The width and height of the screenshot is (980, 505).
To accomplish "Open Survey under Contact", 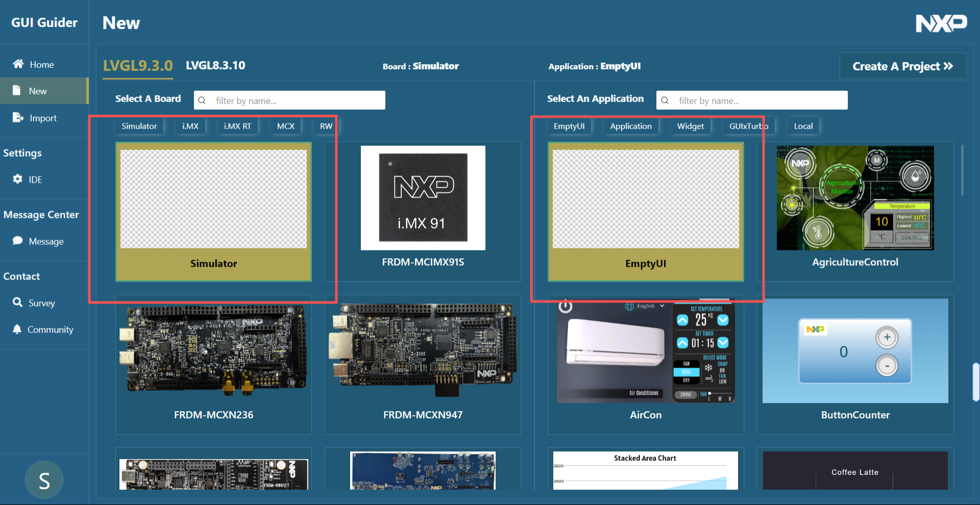I will click(x=44, y=303).
